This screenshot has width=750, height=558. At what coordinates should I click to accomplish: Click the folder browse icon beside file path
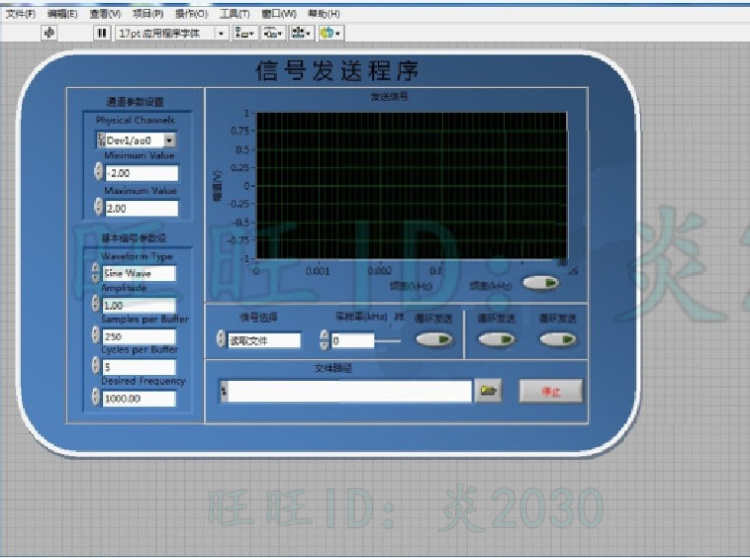(488, 391)
